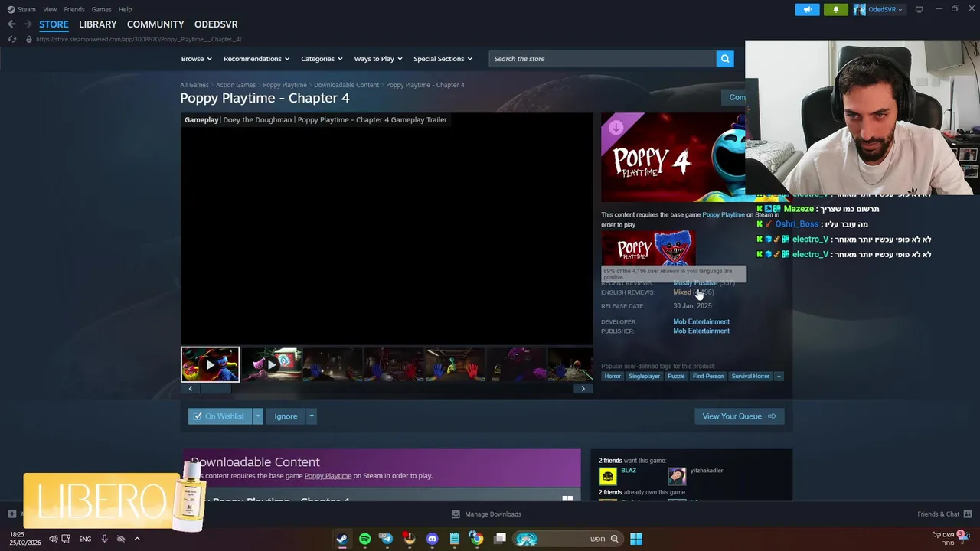Open the ODEDSVR profile tab

coord(216,24)
